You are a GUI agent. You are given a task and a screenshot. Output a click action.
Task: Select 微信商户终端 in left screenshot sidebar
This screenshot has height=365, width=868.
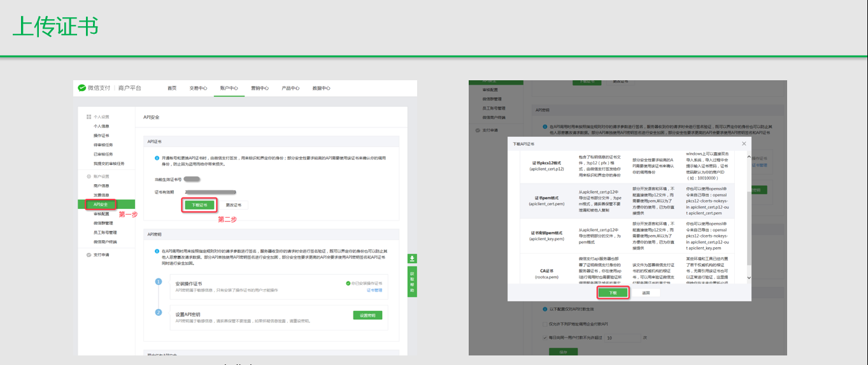(105, 242)
